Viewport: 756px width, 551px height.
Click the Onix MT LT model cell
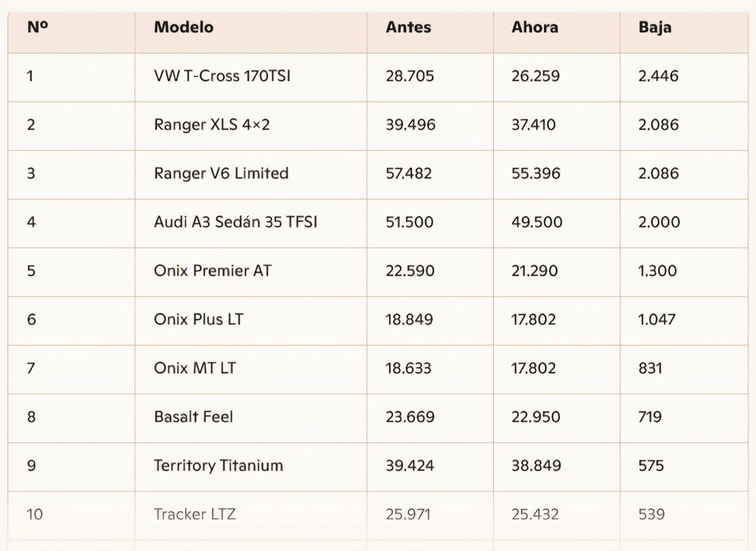(195, 368)
